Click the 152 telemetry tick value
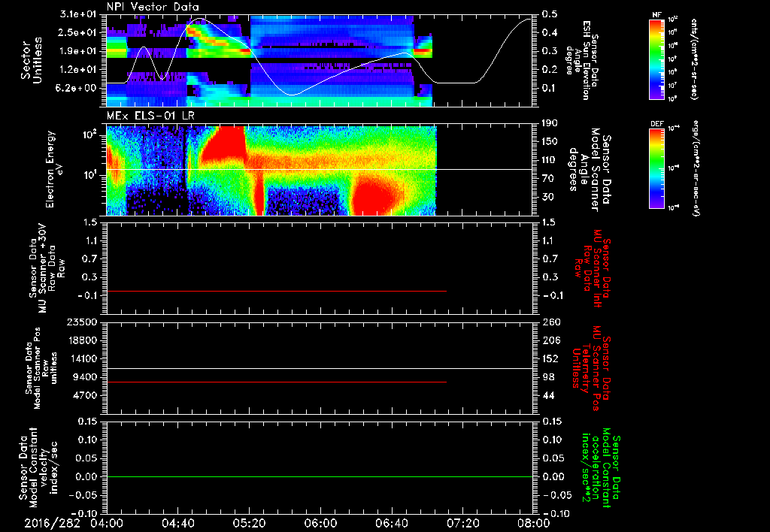The image size is (770, 532). click(x=550, y=358)
